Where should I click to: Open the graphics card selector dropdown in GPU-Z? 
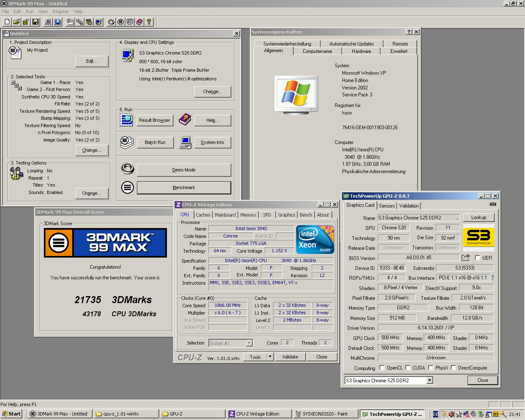click(429, 381)
